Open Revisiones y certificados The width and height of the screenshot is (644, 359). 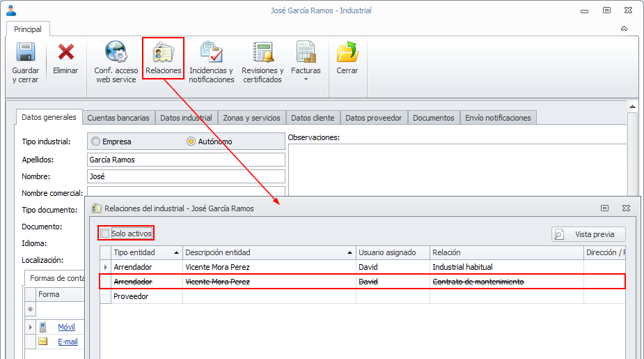262,61
